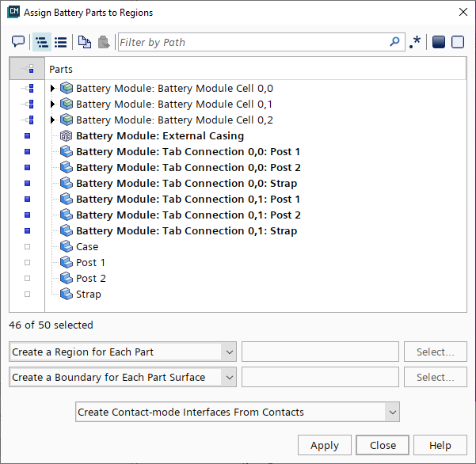Select Tab Connection 0,1: Post 2 item
476x464 pixels.
coord(188,215)
